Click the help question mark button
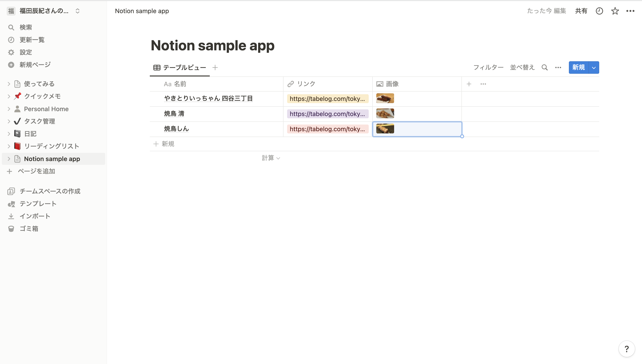 pyautogui.click(x=626, y=349)
